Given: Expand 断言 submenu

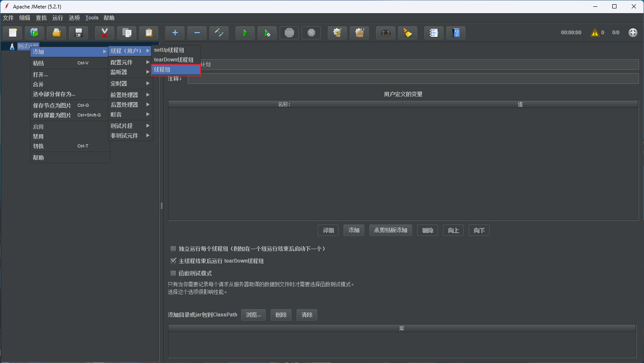Looking at the screenshot, I should 130,114.
